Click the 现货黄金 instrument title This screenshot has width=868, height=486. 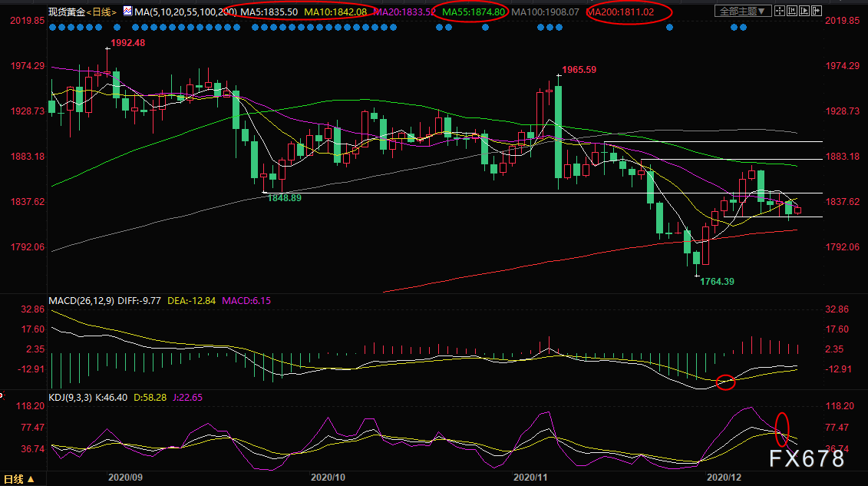pos(66,12)
